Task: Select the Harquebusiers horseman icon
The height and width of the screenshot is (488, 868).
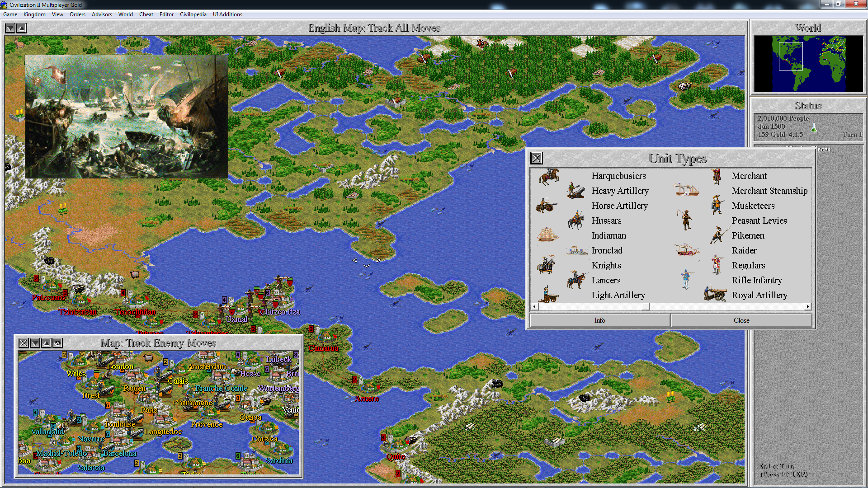Action: pos(549,176)
